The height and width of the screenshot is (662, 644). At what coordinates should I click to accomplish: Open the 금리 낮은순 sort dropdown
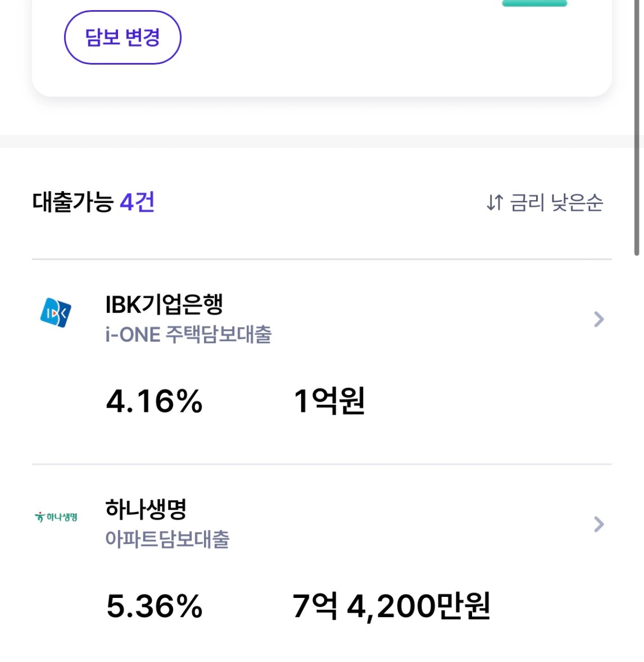pyautogui.click(x=545, y=202)
